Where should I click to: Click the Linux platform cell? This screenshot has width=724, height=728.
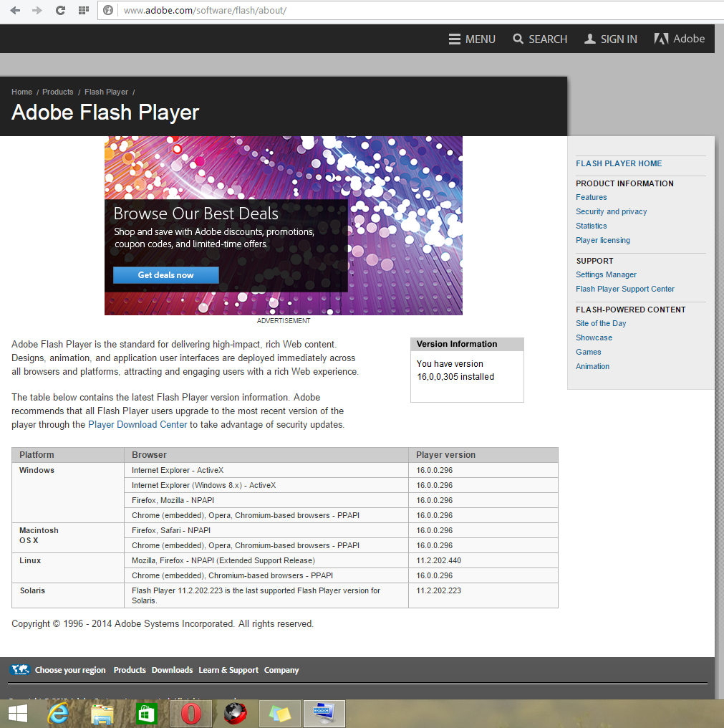click(x=68, y=567)
